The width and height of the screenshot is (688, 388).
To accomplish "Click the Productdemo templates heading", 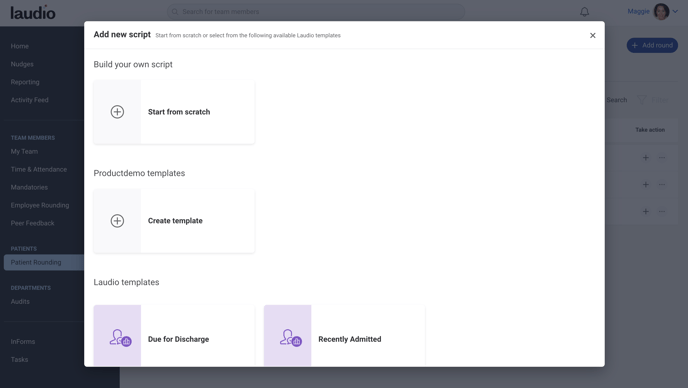I will coord(139,173).
